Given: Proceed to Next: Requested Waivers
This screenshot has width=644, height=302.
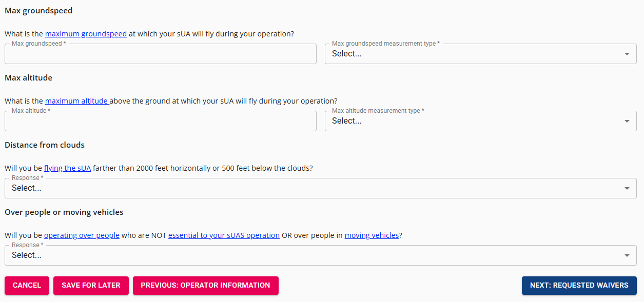Looking at the screenshot, I should click(x=579, y=286).
